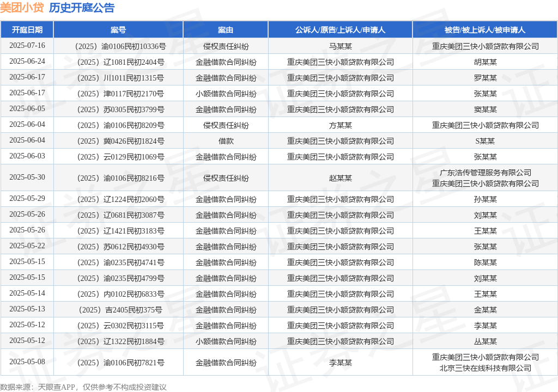558x392 pixels.
Task: Click the date 2025-06-05
Action: 27,108
